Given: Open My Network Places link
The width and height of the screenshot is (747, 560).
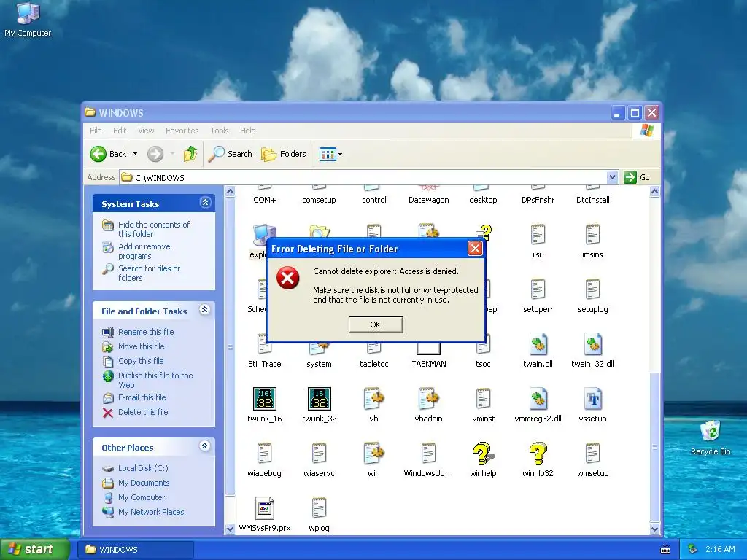Looking at the screenshot, I should tap(151, 512).
